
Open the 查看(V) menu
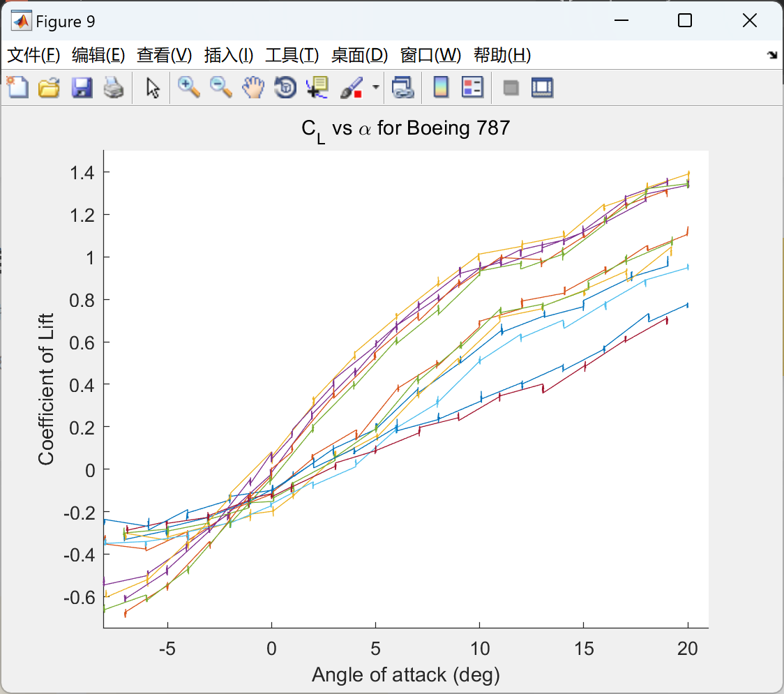point(165,55)
